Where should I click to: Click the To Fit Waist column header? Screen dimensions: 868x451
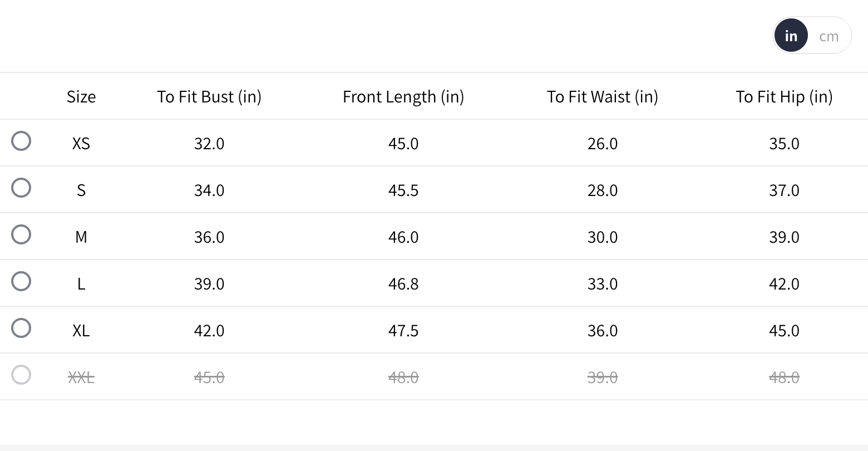[603, 97]
